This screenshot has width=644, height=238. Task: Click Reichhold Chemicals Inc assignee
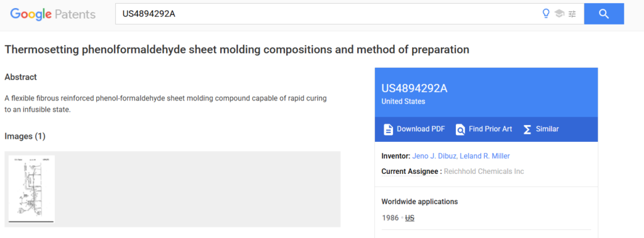pyautogui.click(x=484, y=171)
